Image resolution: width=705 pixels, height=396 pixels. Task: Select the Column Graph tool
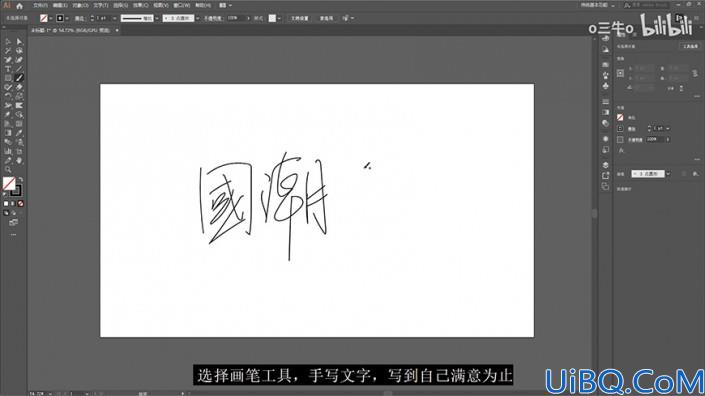coord(8,151)
